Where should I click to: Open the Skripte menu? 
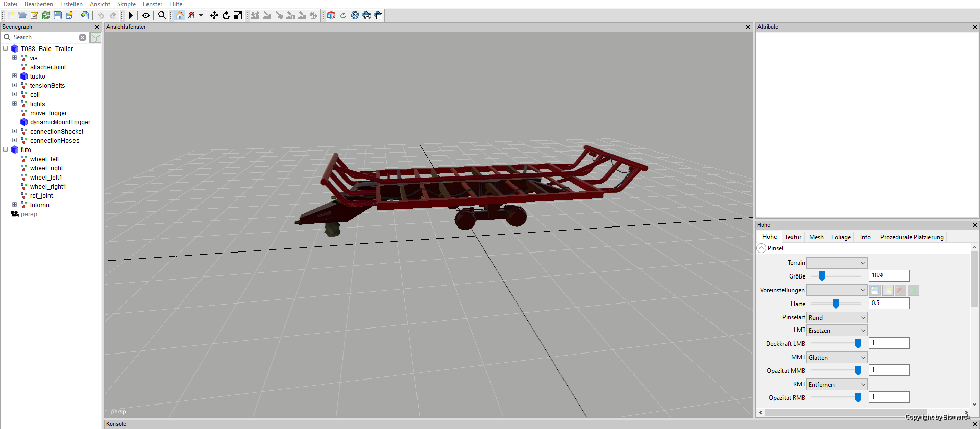click(x=127, y=4)
